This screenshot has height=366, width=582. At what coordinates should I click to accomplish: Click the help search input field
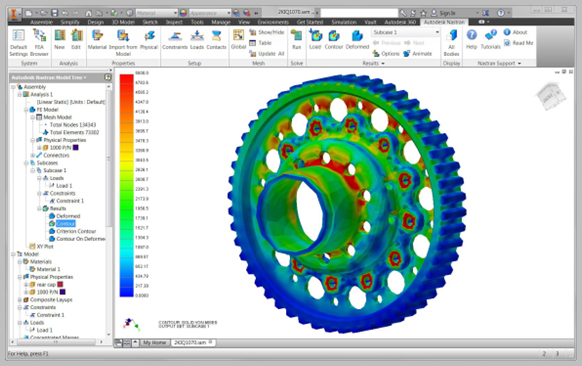coord(359,13)
